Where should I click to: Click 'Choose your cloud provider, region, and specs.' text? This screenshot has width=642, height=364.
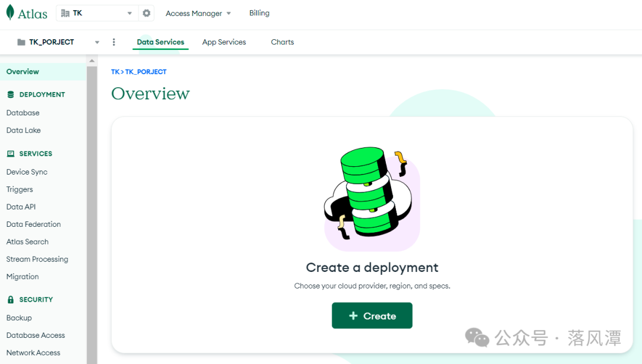[372, 286]
